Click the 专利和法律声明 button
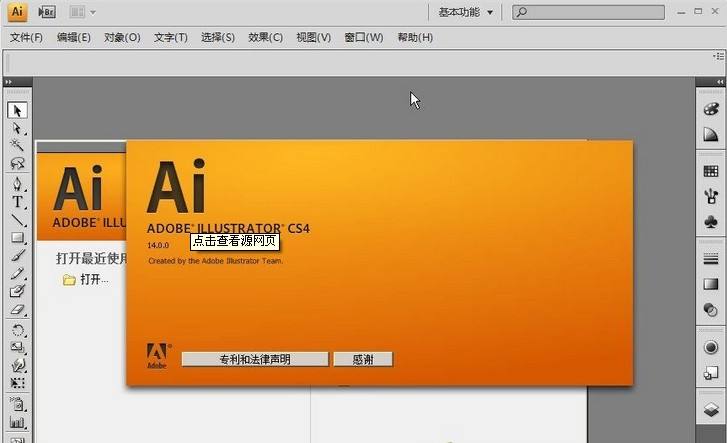 [x=255, y=359]
